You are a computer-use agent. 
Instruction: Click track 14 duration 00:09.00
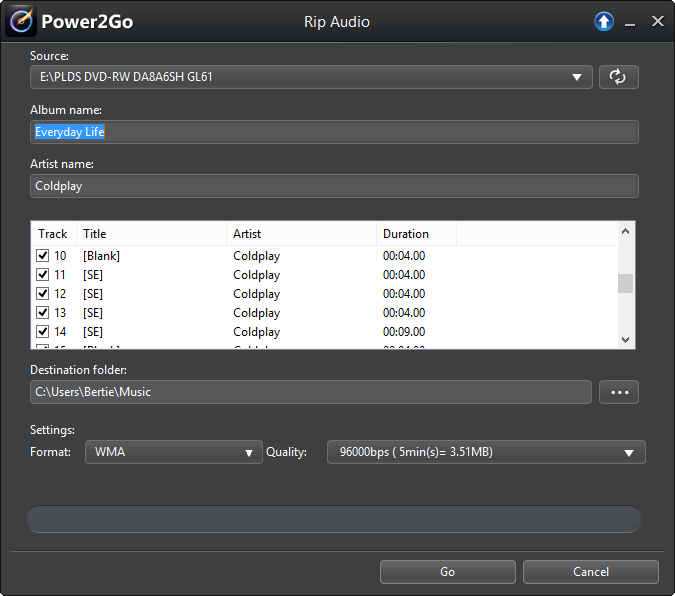pos(404,332)
